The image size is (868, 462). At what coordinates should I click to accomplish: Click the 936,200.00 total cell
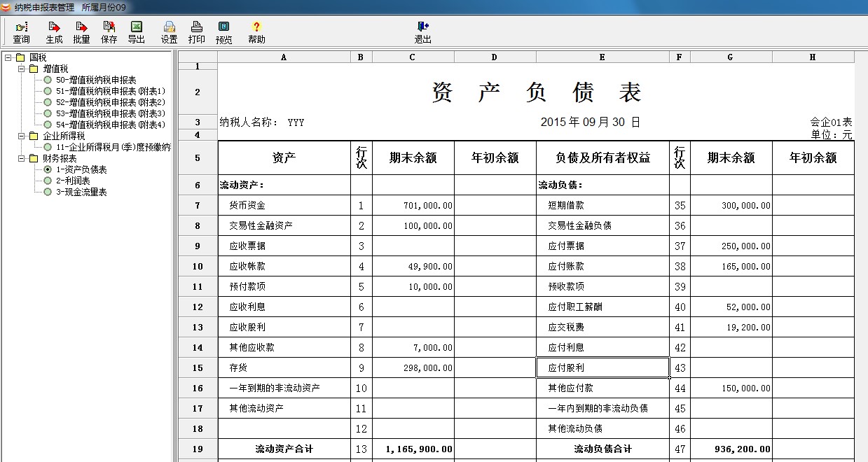[731, 449]
